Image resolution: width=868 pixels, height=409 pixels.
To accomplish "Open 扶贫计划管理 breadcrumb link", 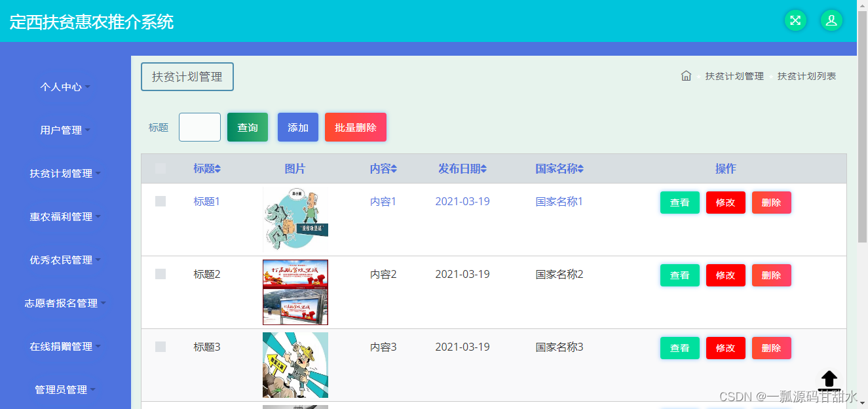I will click(734, 76).
